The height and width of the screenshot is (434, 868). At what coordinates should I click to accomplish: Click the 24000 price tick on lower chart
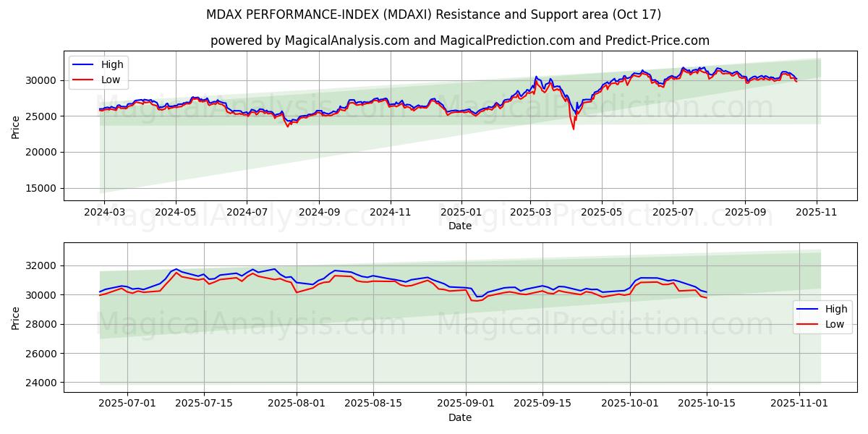(x=42, y=383)
